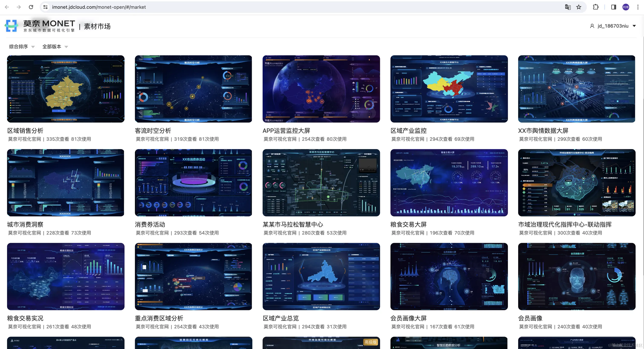Click the bookmark star icon
This screenshot has height=349, width=644.
(579, 7)
